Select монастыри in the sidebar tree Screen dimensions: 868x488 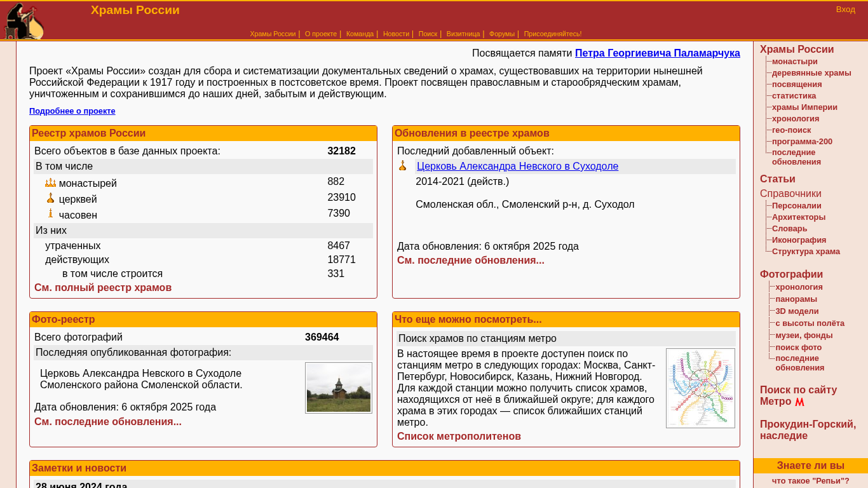pyautogui.click(x=794, y=62)
